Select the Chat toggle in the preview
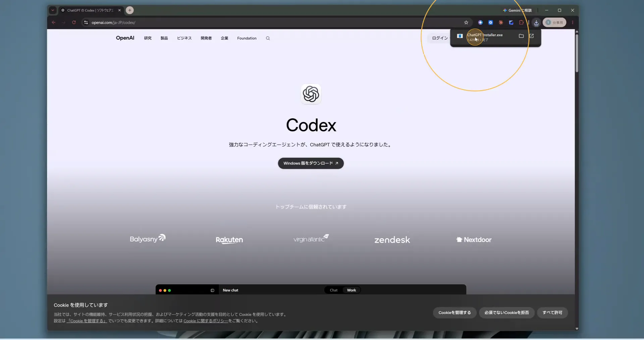 click(x=333, y=290)
